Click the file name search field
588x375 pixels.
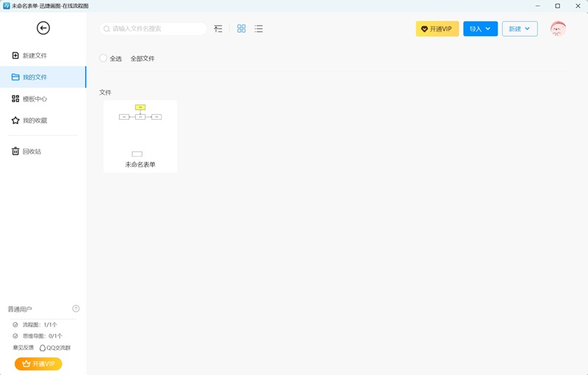click(x=153, y=29)
